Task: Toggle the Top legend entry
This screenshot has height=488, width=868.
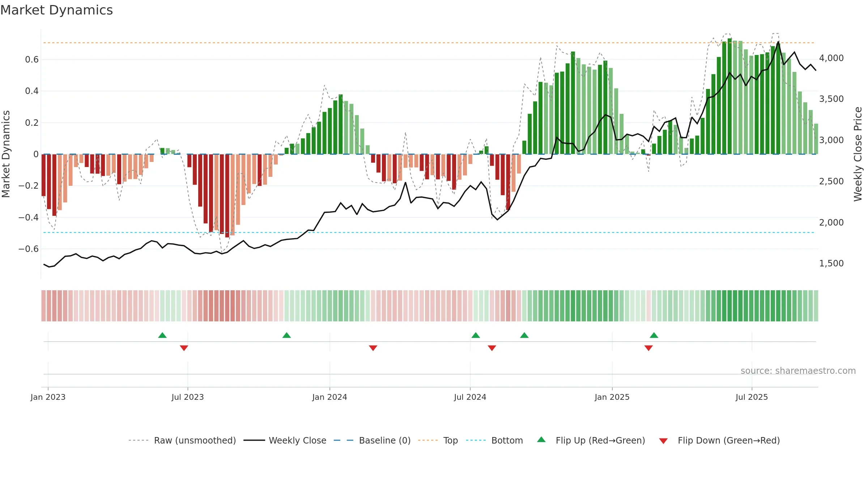Action: (x=438, y=440)
